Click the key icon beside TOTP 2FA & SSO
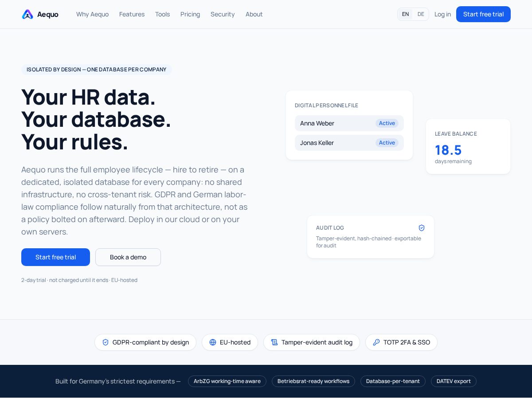Viewport: 532px width, 399px height. pyautogui.click(x=376, y=342)
